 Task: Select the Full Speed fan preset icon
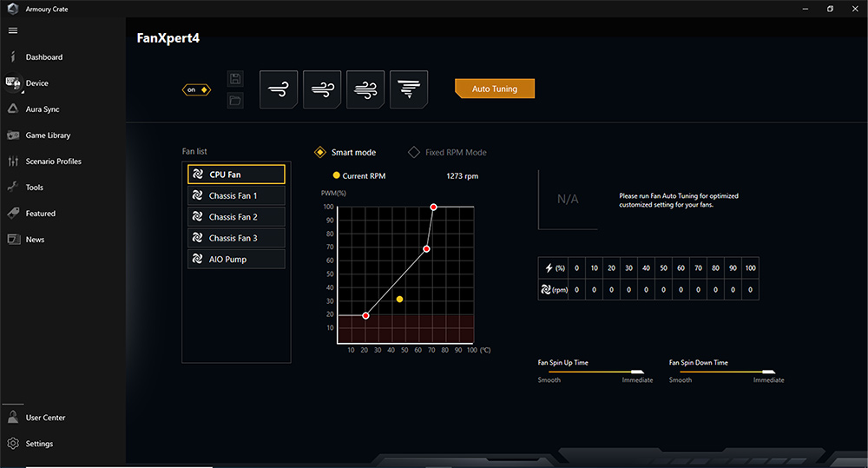click(x=409, y=89)
